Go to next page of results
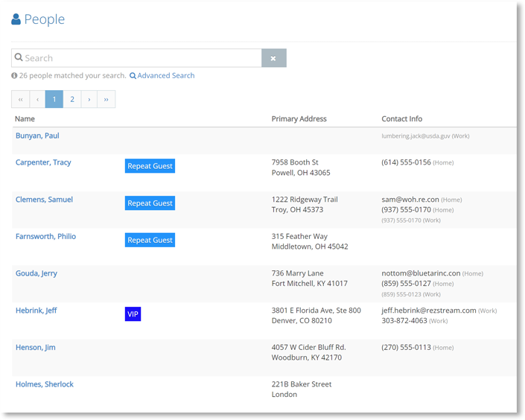 click(x=89, y=99)
